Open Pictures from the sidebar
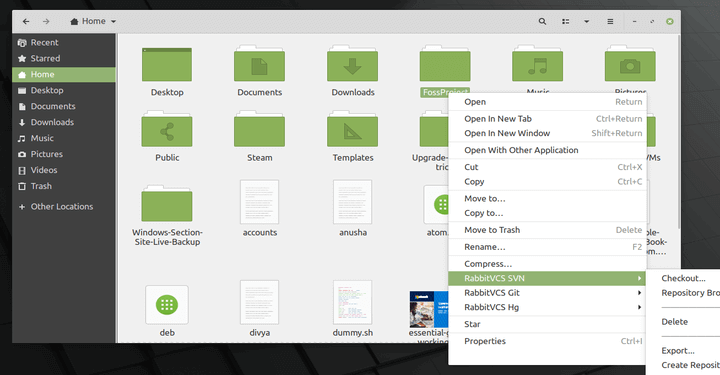The image size is (720, 375). click(64, 154)
